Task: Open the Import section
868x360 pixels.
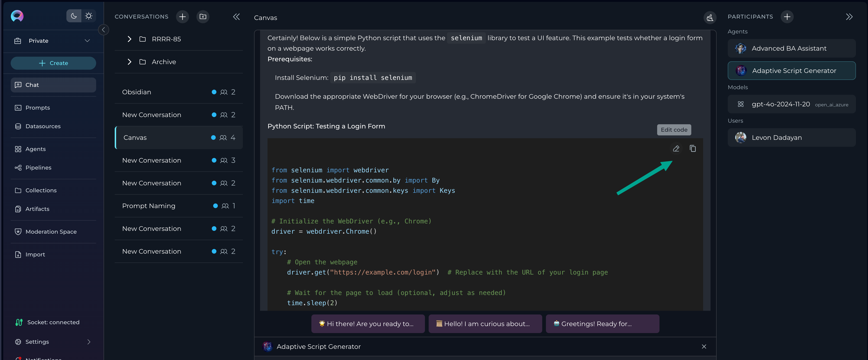Action: (53, 255)
